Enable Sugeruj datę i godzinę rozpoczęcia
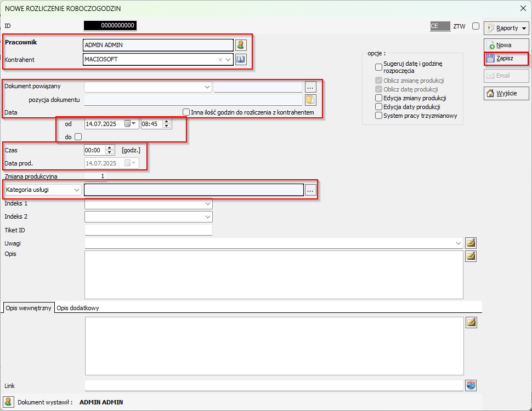Screen dimensions: 532x411 379,67
